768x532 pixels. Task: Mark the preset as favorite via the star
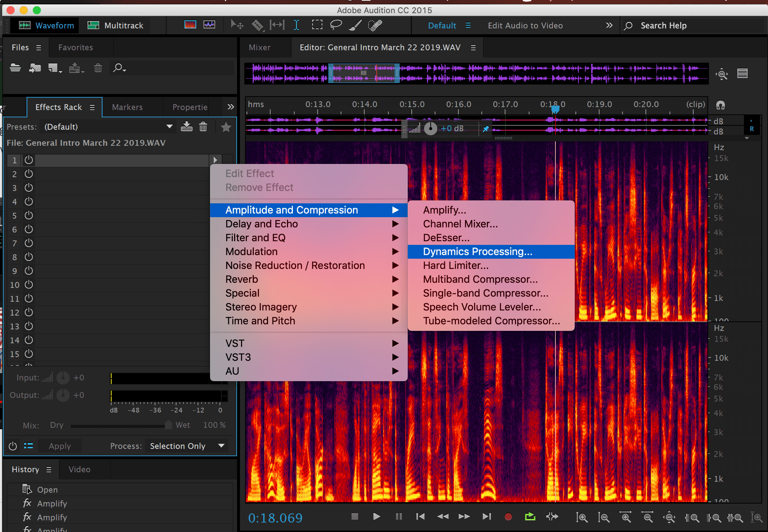click(226, 127)
